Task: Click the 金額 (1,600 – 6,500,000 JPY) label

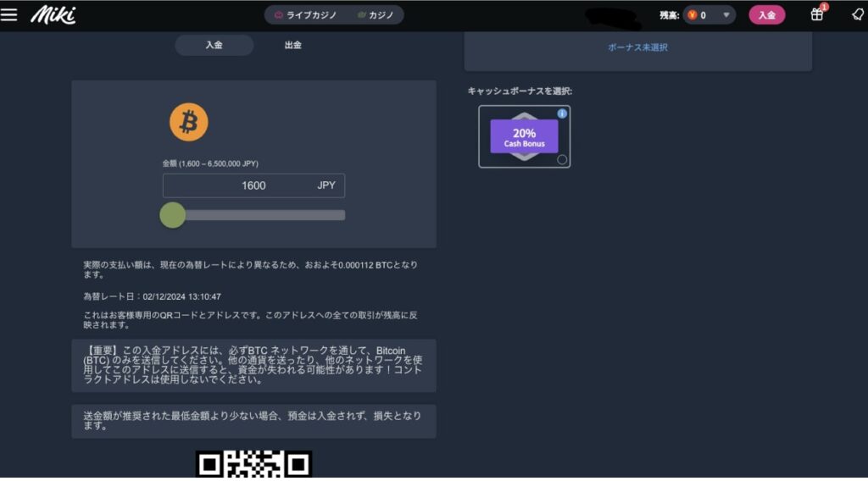Action: point(210,163)
